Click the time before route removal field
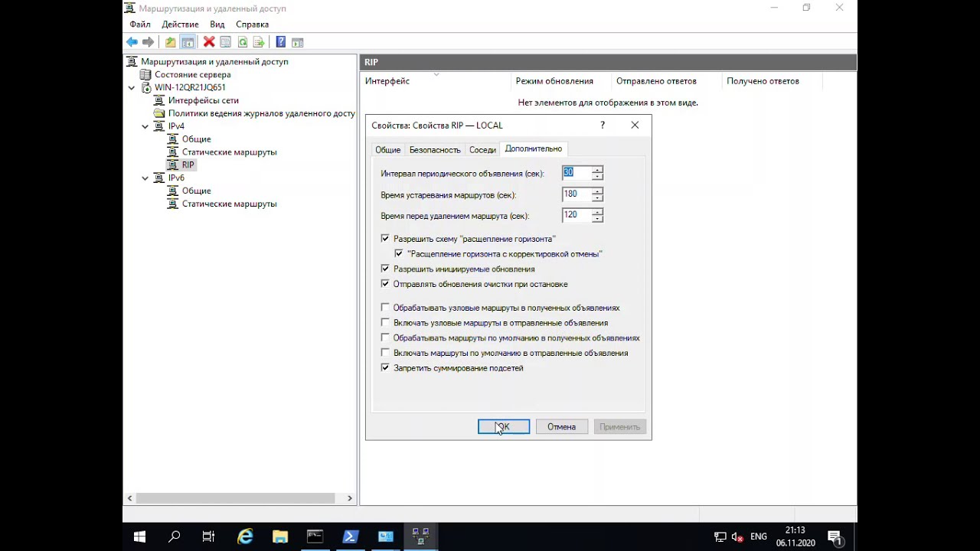The image size is (980, 551). pyautogui.click(x=577, y=215)
